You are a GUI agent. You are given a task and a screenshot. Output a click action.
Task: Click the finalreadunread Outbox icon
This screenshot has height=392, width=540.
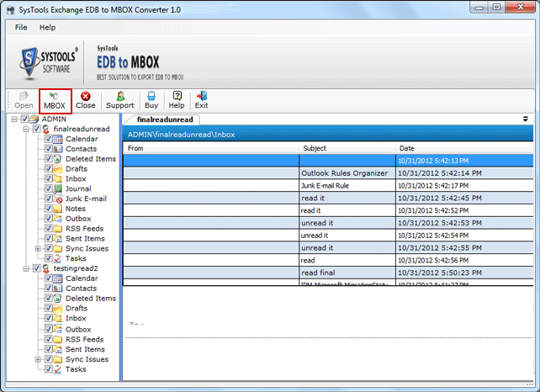[57, 219]
